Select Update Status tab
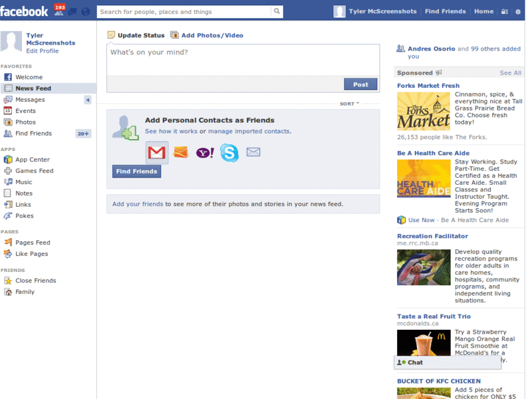Screen dimensions: 532x399 click(136, 35)
